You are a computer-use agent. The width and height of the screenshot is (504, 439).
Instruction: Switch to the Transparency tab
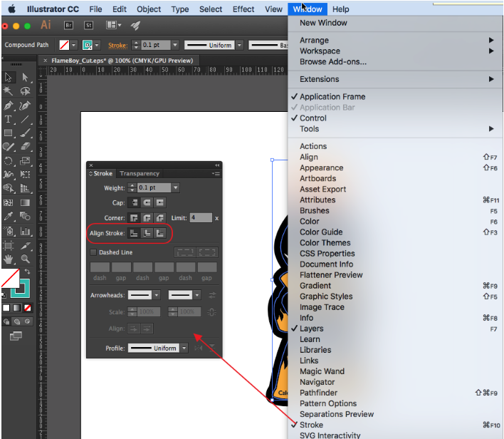click(140, 173)
